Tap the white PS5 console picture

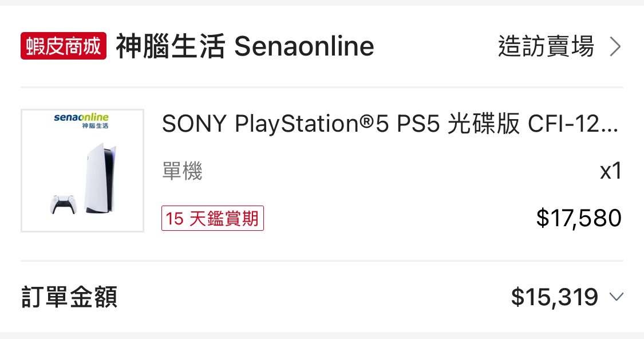pos(100,178)
